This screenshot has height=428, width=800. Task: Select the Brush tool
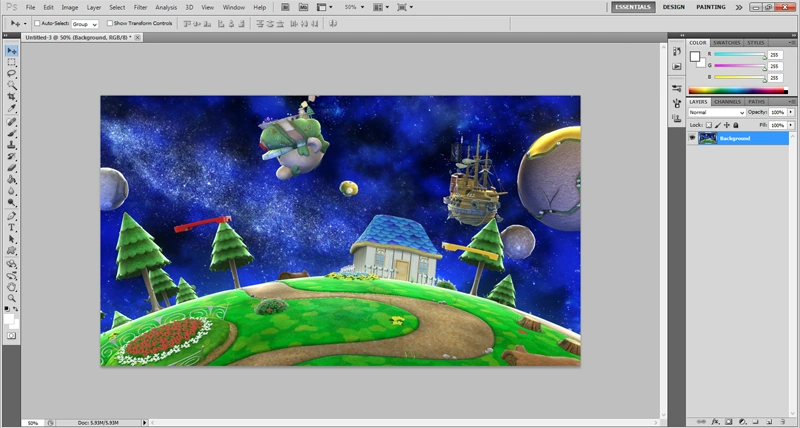[11, 134]
